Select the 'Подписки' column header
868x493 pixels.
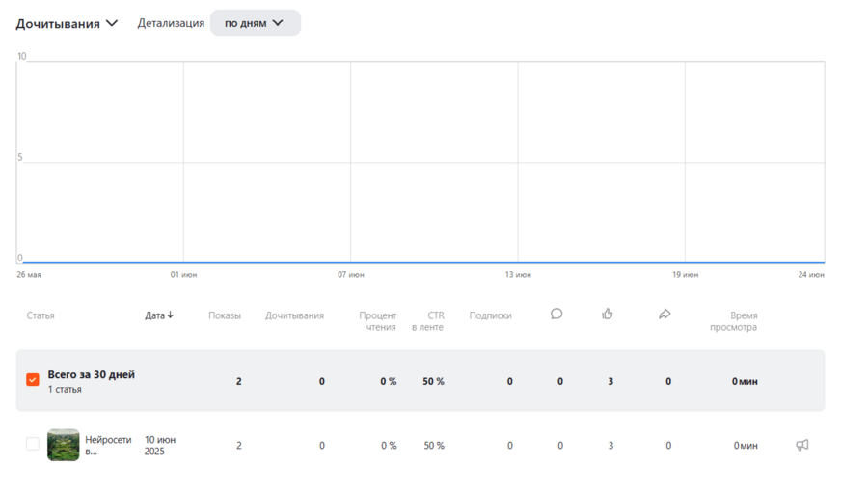[x=490, y=315]
